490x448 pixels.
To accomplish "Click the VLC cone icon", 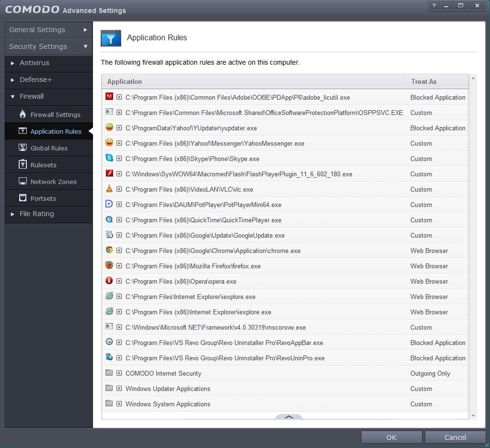I will 109,188.
